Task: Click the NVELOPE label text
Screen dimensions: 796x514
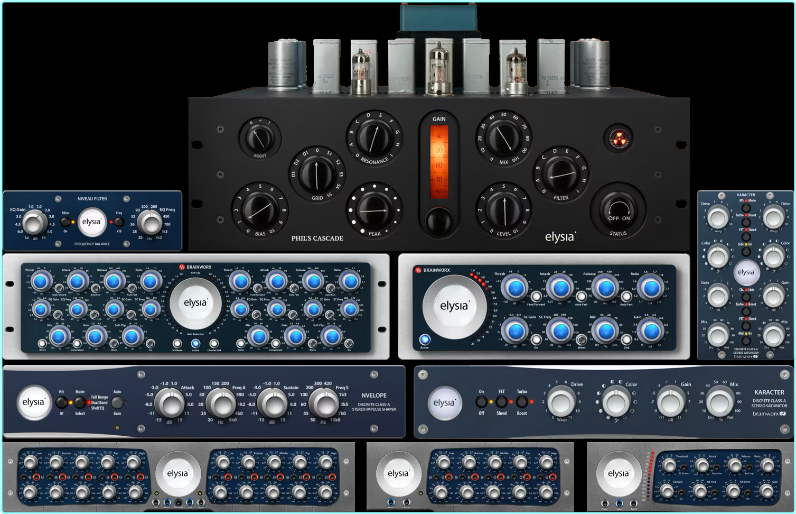Action: [x=375, y=395]
